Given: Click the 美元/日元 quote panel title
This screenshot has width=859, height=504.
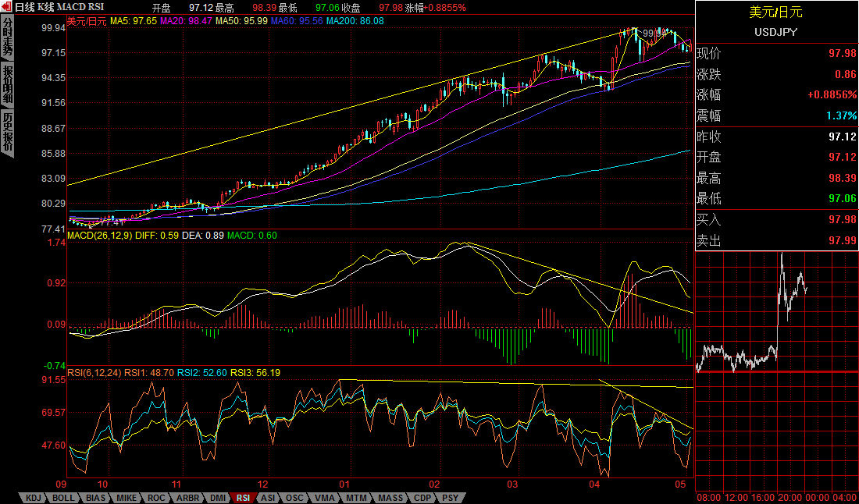Looking at the screenshot, I should point(775,12).
